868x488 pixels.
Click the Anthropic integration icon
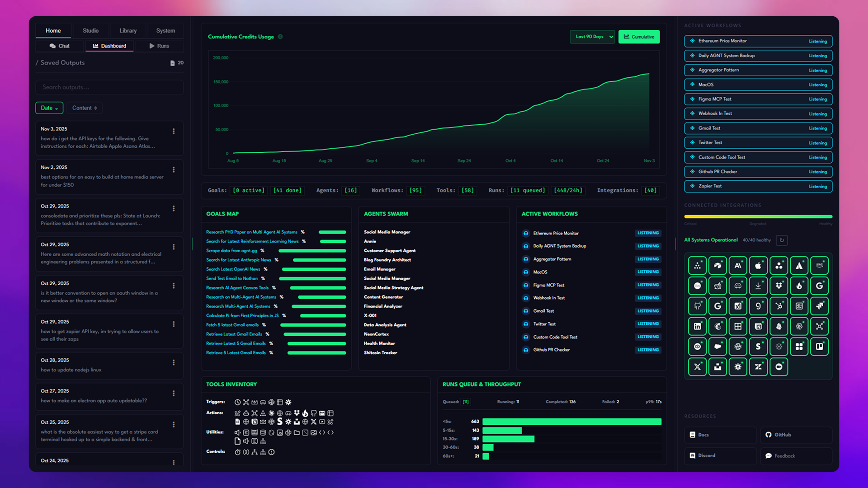[738, 266]
